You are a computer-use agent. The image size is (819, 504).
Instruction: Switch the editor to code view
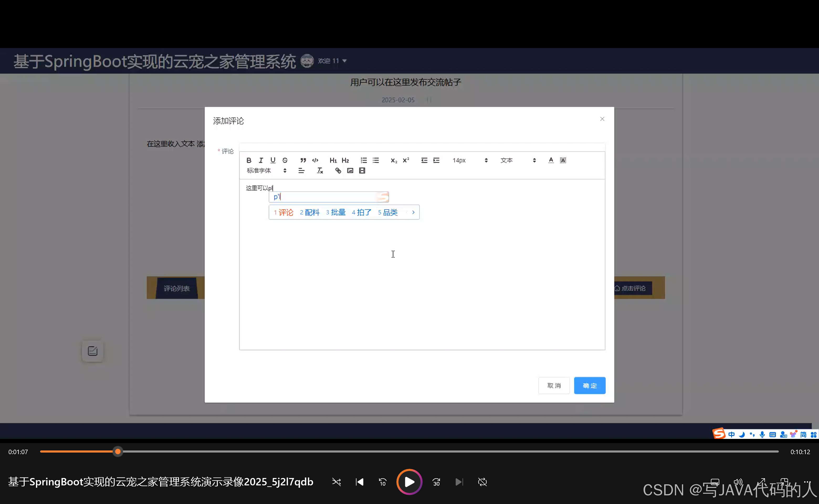click(315, 160)
